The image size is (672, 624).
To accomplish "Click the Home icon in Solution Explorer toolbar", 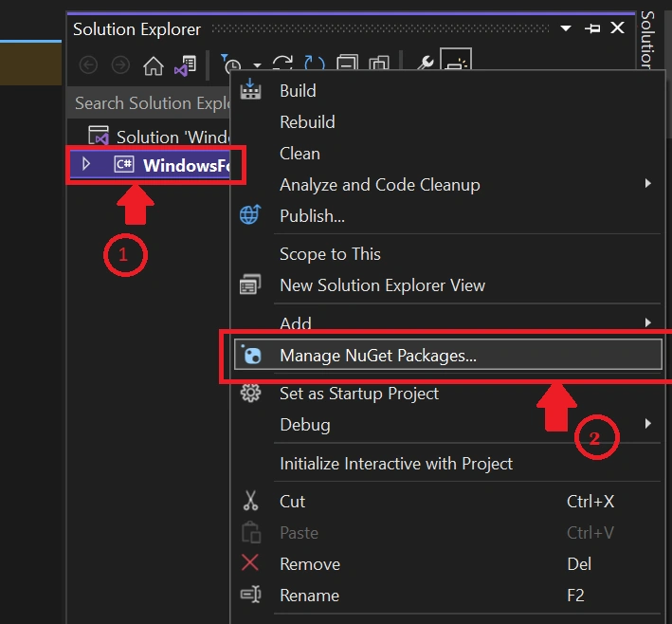I will pos(153,65).
